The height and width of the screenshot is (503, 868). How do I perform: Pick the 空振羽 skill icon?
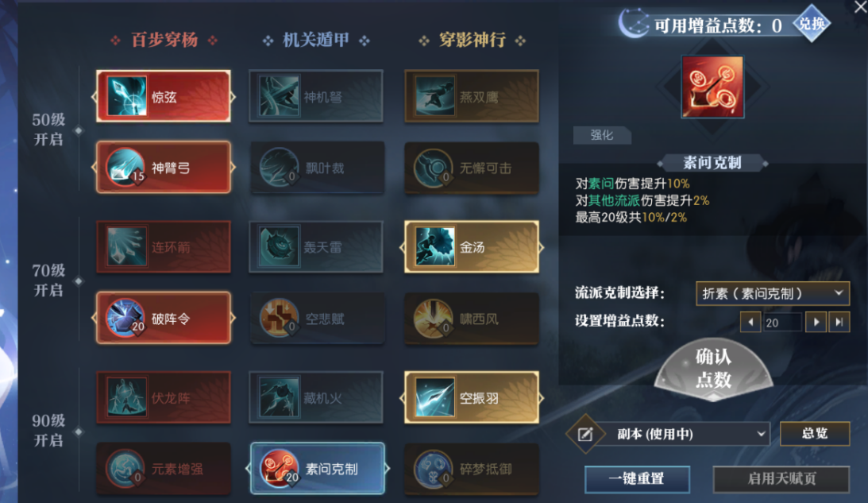point(434,397)
